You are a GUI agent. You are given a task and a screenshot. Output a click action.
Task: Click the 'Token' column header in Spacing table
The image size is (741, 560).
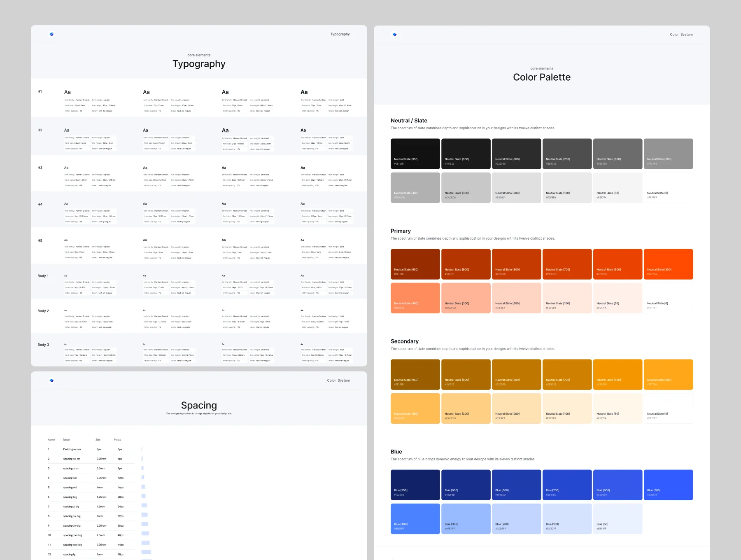pyautogui.click(x=66, y=440)
